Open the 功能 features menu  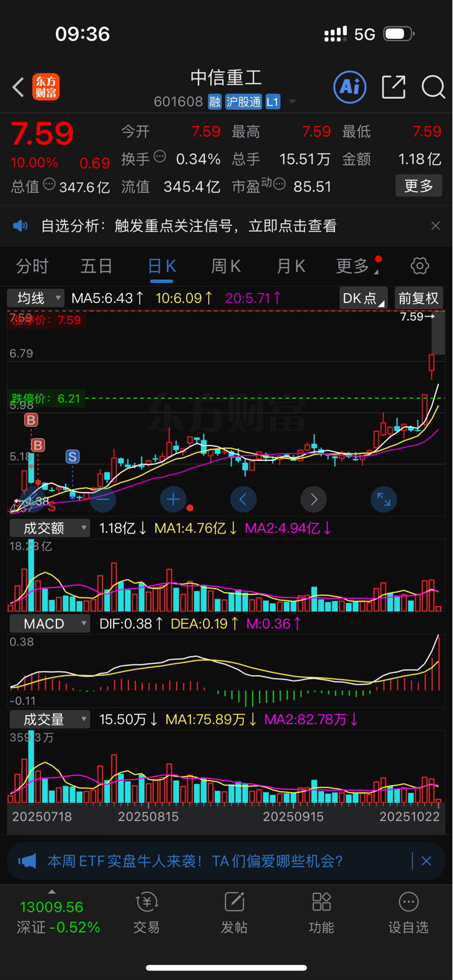point(321,913)
